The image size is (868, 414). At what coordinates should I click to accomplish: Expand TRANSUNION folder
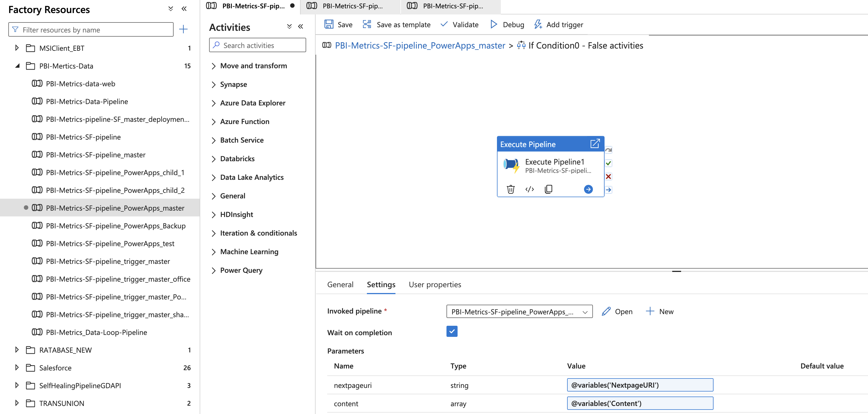pos(17,403)
